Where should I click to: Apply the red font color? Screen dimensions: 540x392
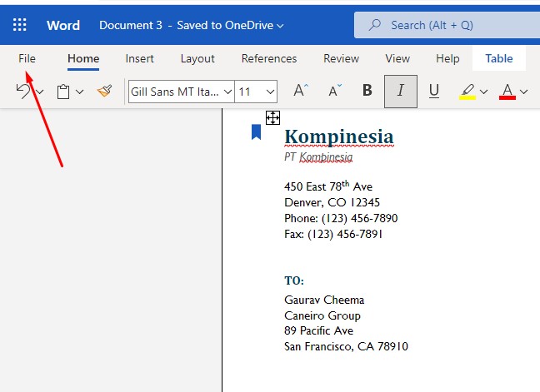point(507,92)
